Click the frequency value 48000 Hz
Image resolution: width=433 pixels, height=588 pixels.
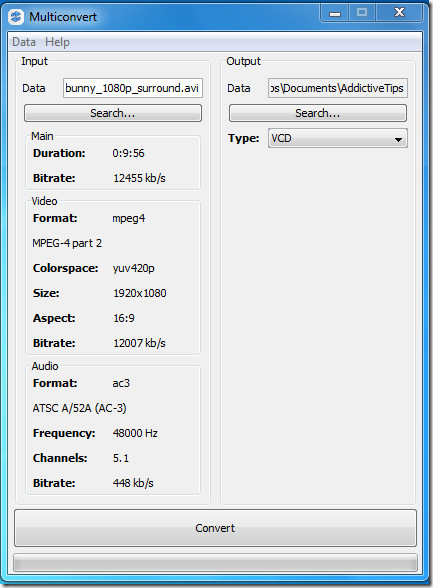click(x=135, y=433)
